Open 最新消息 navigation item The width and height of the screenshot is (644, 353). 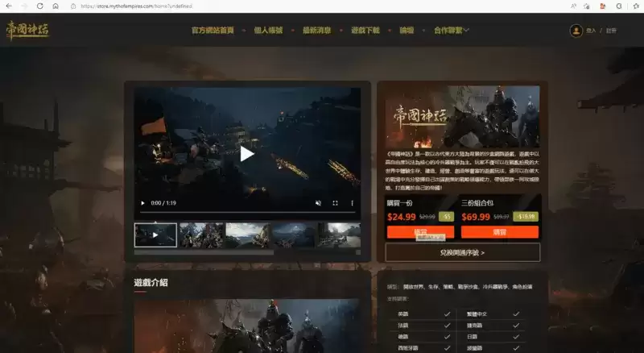tap(316, 31)
